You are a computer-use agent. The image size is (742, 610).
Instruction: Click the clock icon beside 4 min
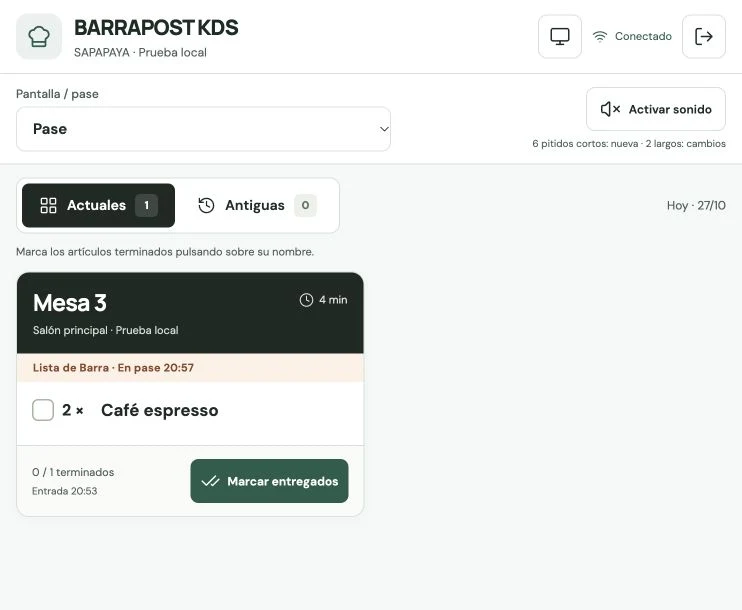[306, 300]
